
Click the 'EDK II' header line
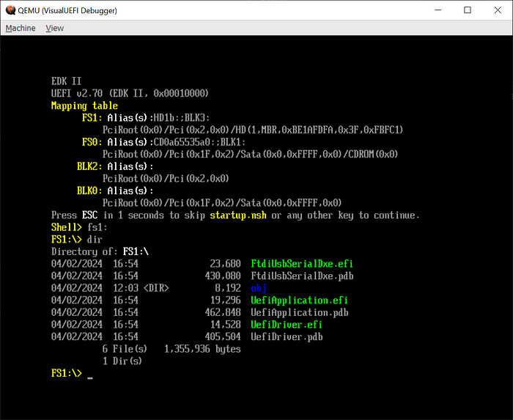click(66, 81)
